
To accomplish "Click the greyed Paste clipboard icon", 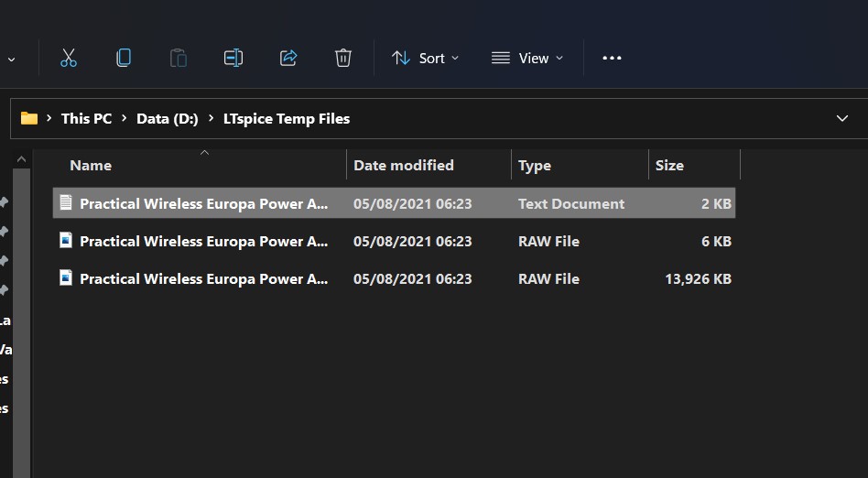I will point(179,58).
